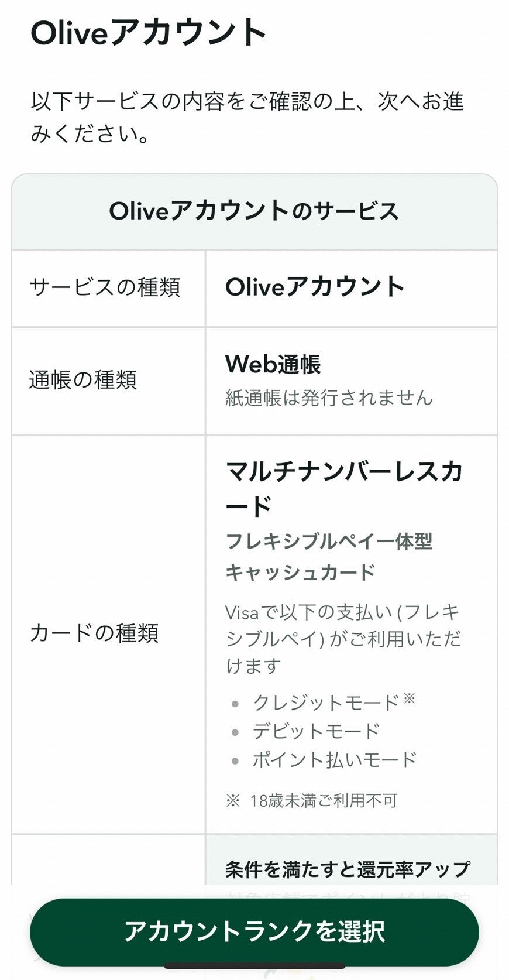Select the デビットモード bullet item
Screen dimensions: 509x980
click(x=316, y=731)
